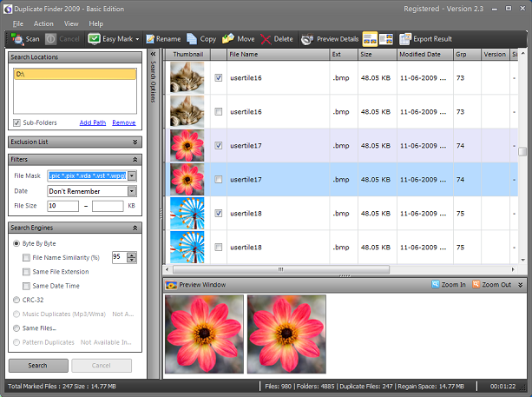Select the D:\ search location entry
This screenshot has width=532, height=397.
coord(75,74)
